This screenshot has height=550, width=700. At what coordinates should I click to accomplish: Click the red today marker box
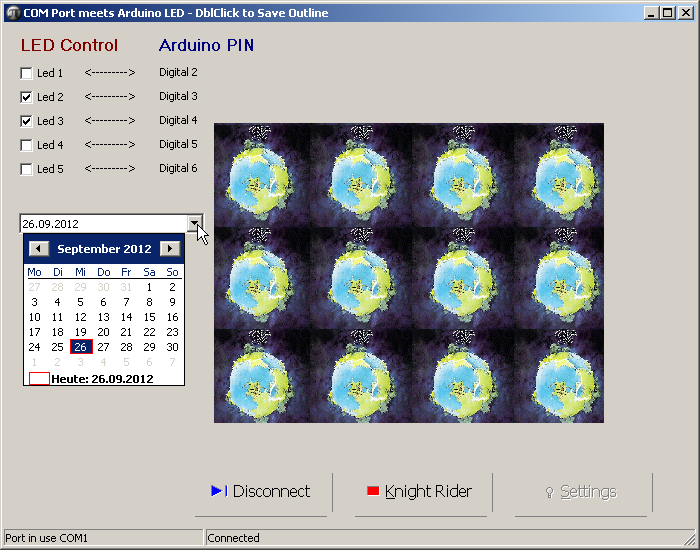[x=39, y=379]
